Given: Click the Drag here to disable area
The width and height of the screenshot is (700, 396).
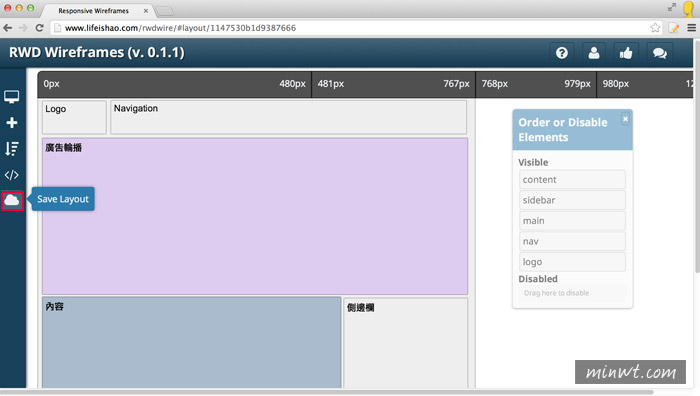Looking at the screenshot, I should [x=572, y=293].
